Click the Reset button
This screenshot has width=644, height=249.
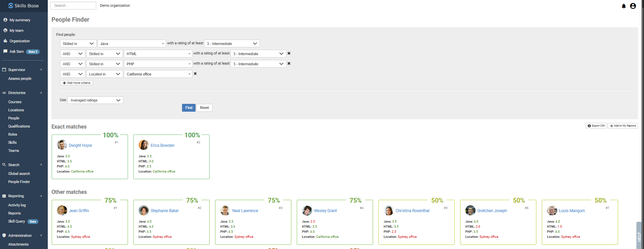204,108
